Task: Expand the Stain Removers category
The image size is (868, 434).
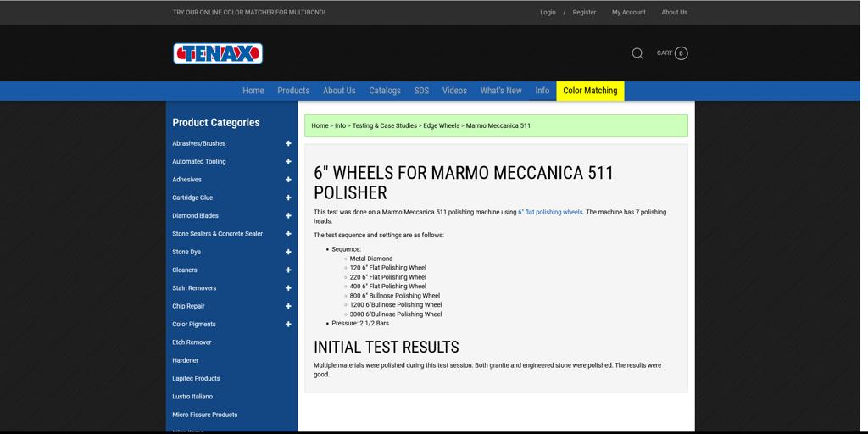Action: click(288, 288)
